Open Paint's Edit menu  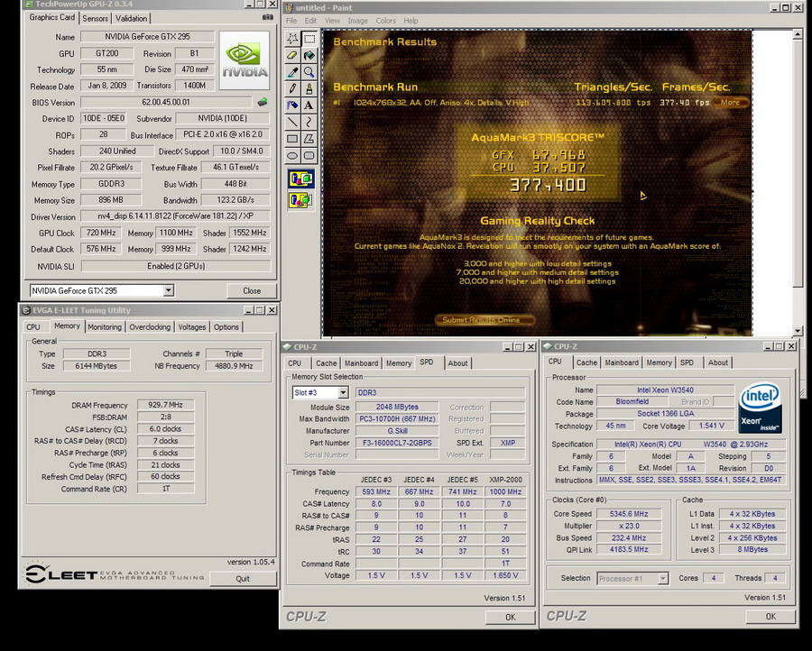click(x=310, y=21)
